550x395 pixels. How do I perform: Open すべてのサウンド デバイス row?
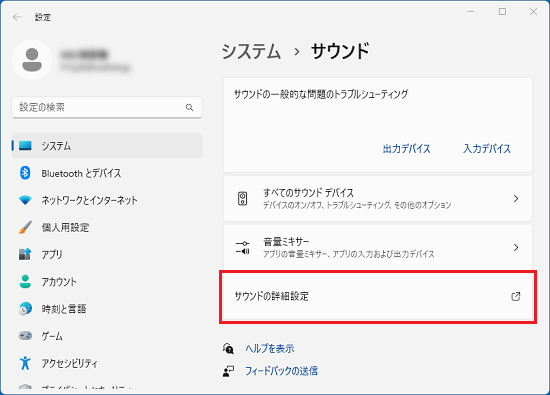[x=378, y=199]
